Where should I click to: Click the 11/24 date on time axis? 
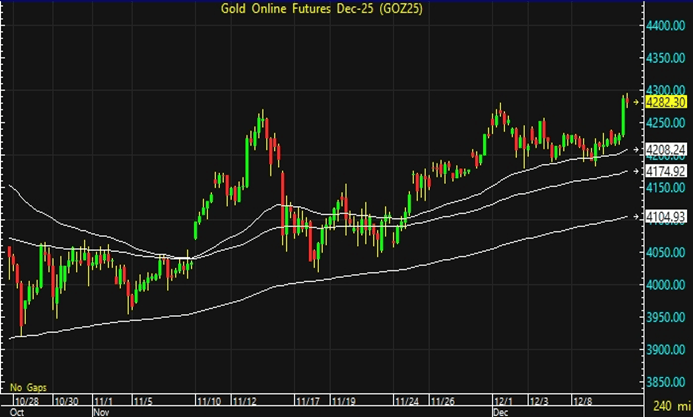pos(406,400)
